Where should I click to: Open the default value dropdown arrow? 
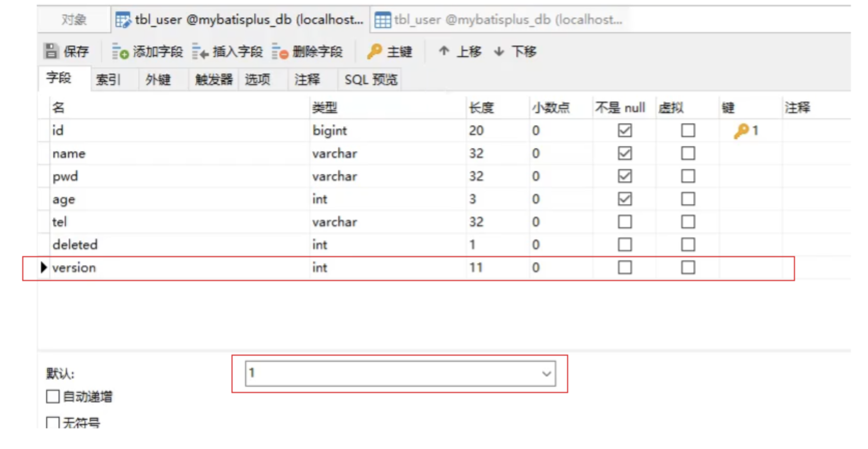click(x=546, y=374)
